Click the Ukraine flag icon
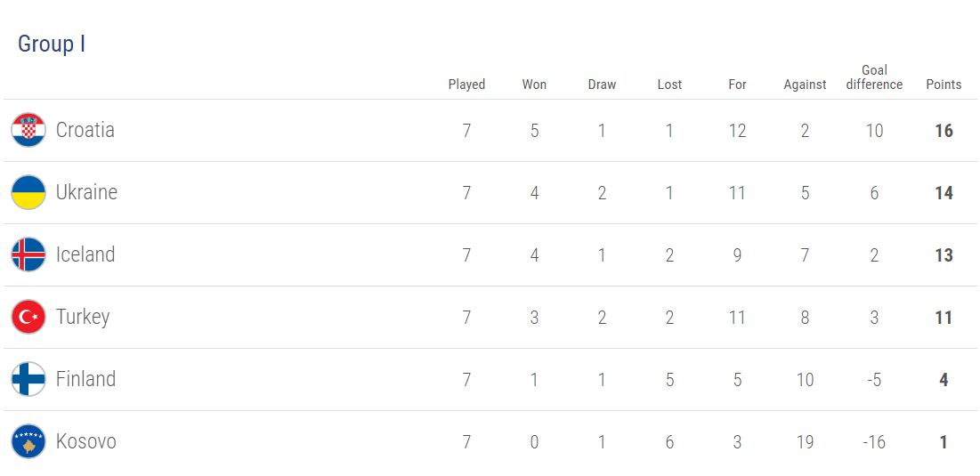This screenshot has width=980, height=476. click(x=28, y=192)
